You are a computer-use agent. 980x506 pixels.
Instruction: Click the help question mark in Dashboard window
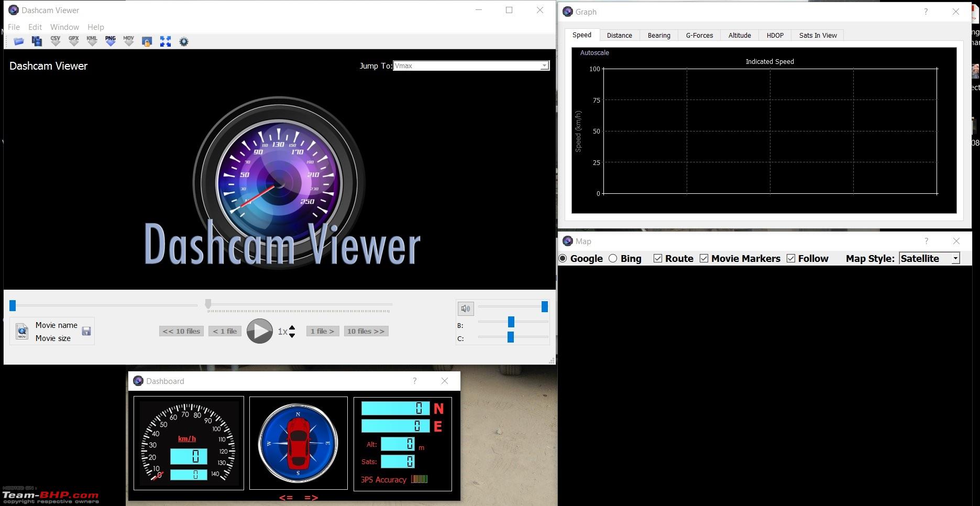pos(414,381)
